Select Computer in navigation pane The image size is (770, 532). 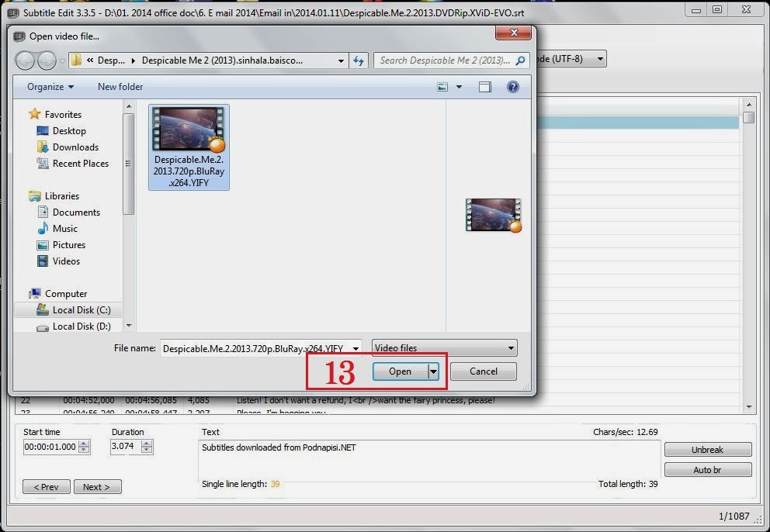[58, 293]
